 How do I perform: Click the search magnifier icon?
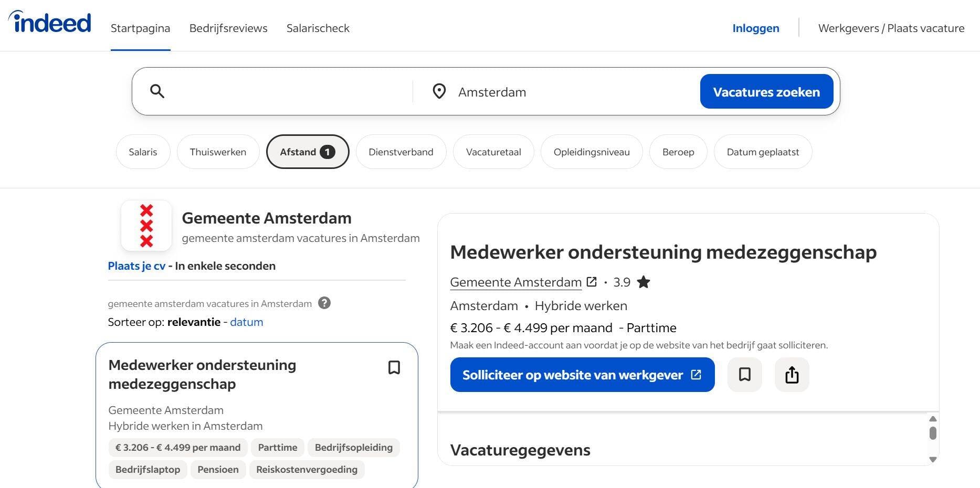pyautogui.click(x=157, y=91)
